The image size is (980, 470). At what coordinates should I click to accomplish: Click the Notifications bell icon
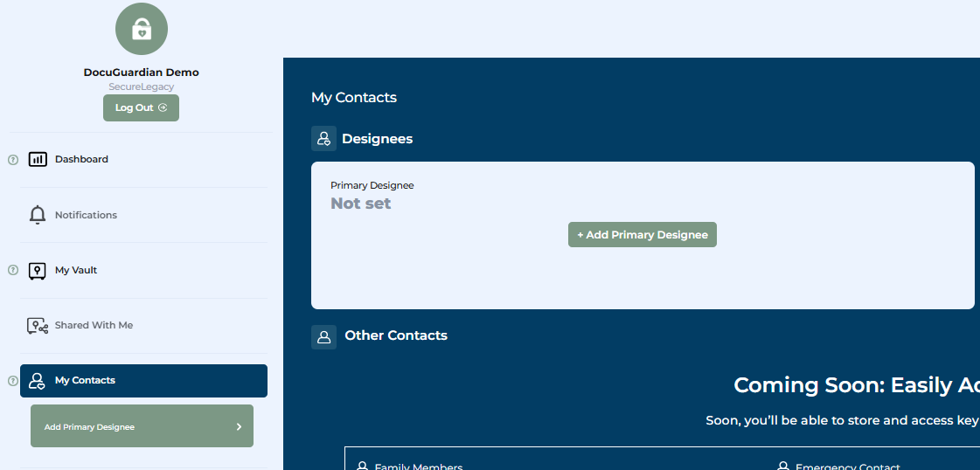click(38, 215)
